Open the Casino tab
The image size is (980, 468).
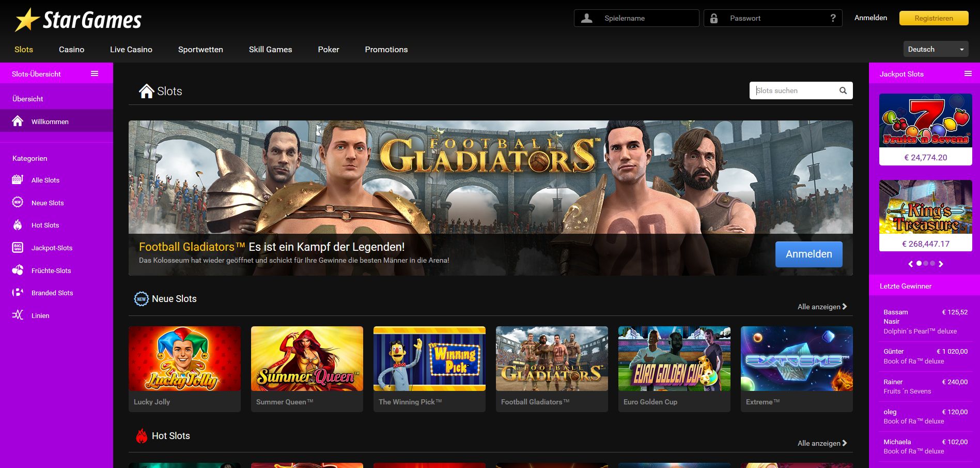pos(71,49)
